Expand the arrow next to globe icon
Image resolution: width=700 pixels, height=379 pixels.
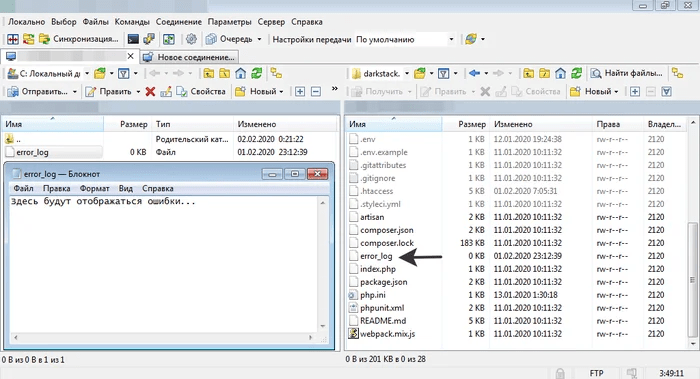pos(483,39)
